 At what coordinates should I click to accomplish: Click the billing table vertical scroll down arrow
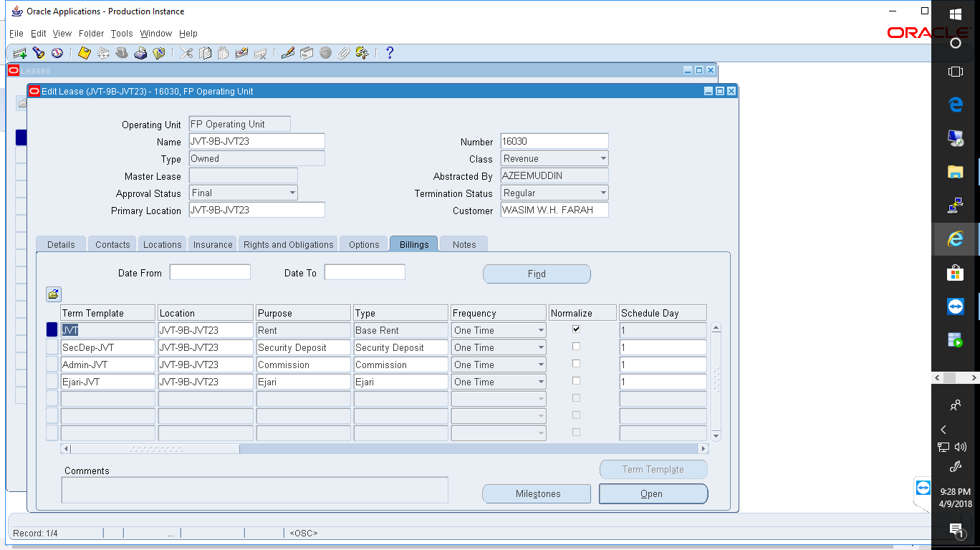click(716, 435)
